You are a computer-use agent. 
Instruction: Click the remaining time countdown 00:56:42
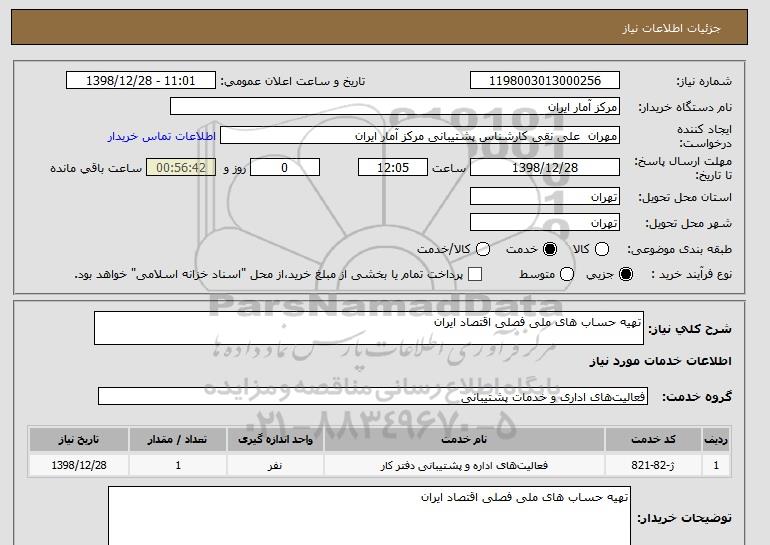point(181,167)
